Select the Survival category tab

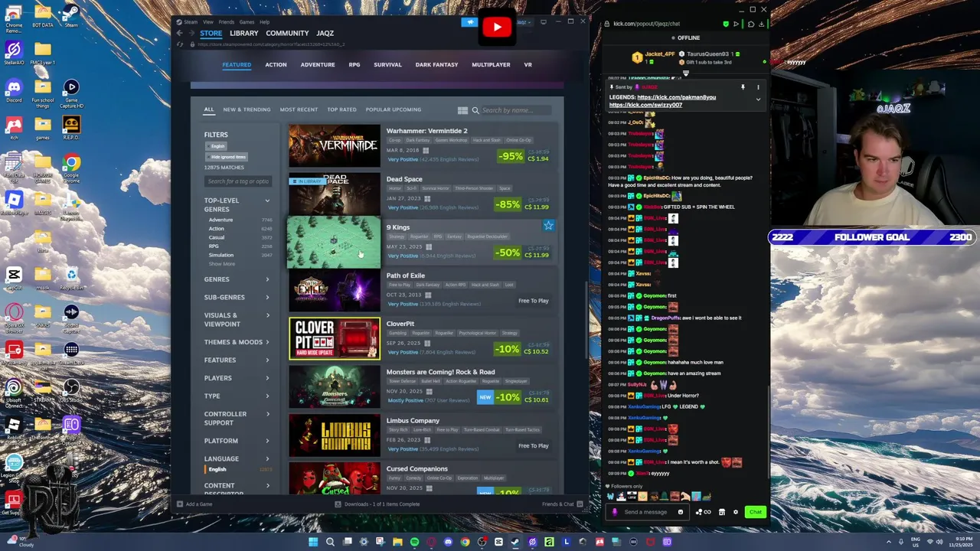coord(387,65)
